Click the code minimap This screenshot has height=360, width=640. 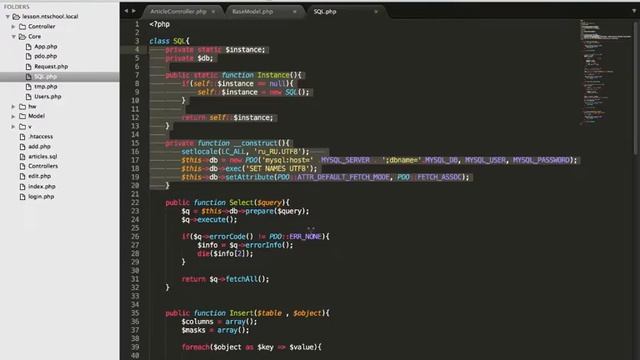[606, 71]
